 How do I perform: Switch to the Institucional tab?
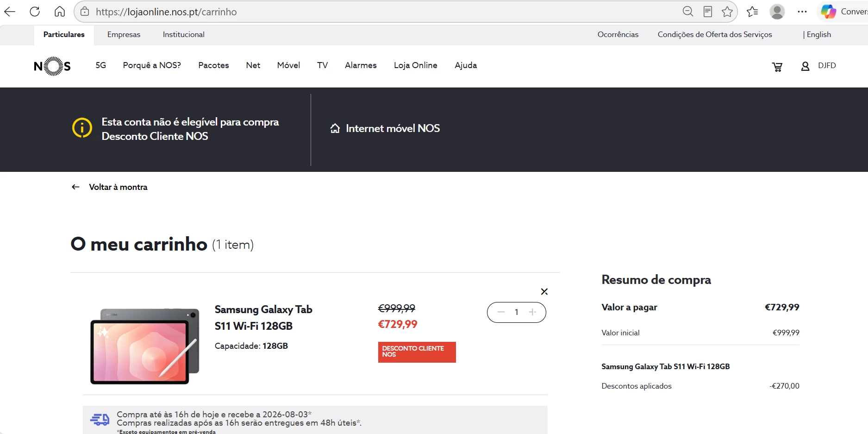184,35
